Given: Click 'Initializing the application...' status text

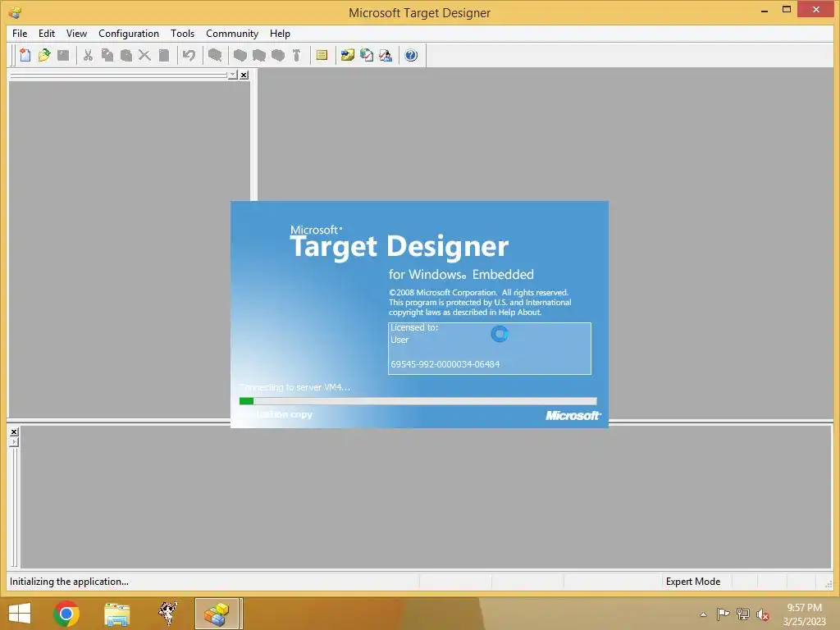Looking at the screenshot, I should pyautogui.click(x=69, y=582).
